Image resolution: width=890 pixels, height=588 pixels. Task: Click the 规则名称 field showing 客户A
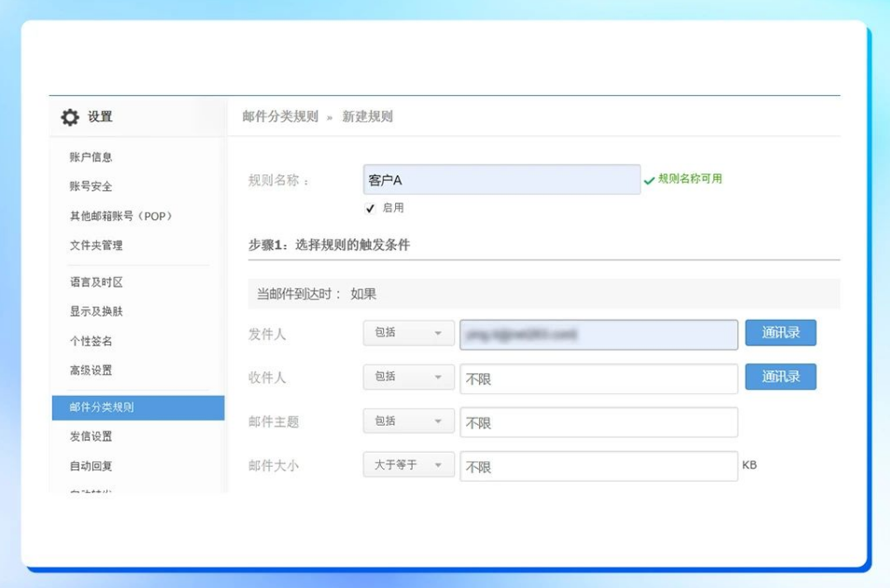pyautogui.click(x=502, y=178)
